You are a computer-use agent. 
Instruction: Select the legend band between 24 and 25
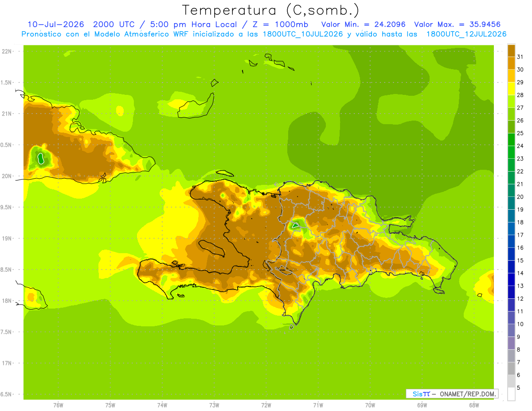(511, 139)
